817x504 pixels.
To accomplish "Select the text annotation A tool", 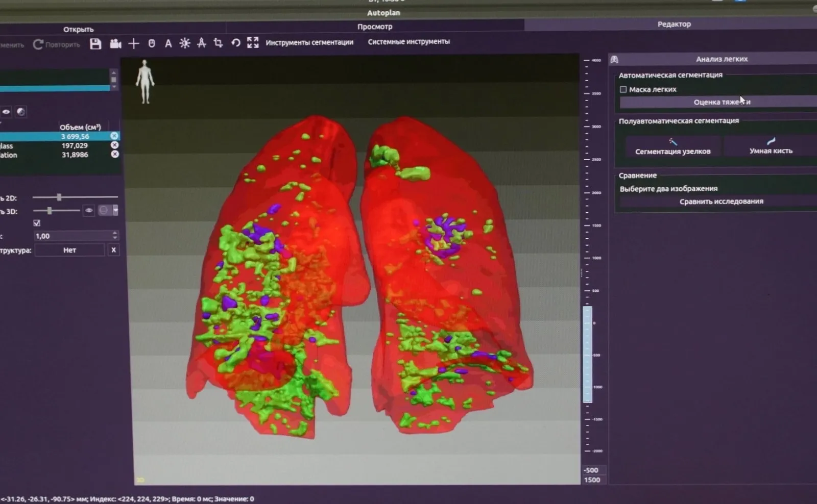I will coord(168,44).
